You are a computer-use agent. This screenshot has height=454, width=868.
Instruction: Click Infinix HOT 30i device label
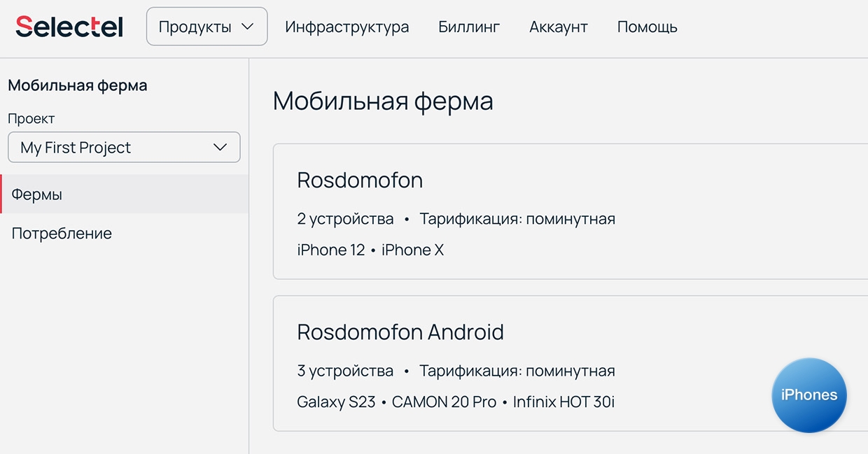563,402
